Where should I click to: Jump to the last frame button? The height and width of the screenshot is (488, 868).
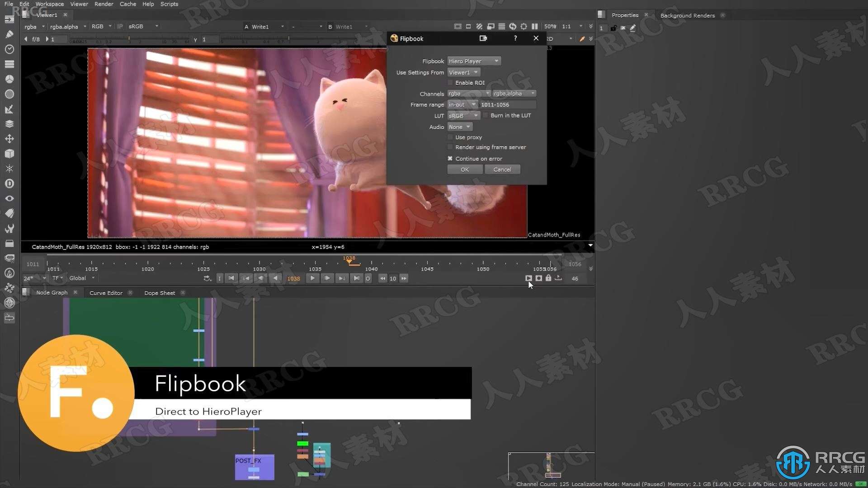357,278
